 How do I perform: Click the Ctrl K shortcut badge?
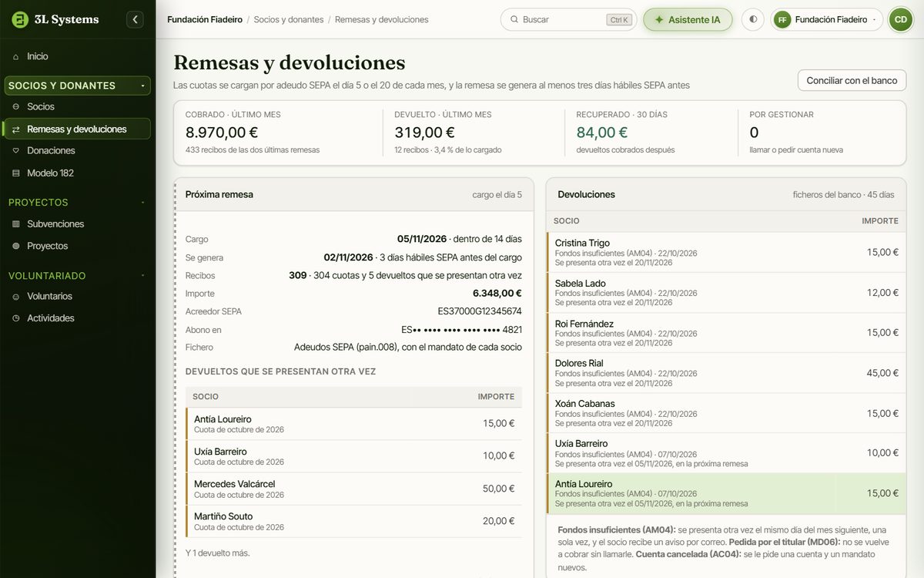(618, 20)
